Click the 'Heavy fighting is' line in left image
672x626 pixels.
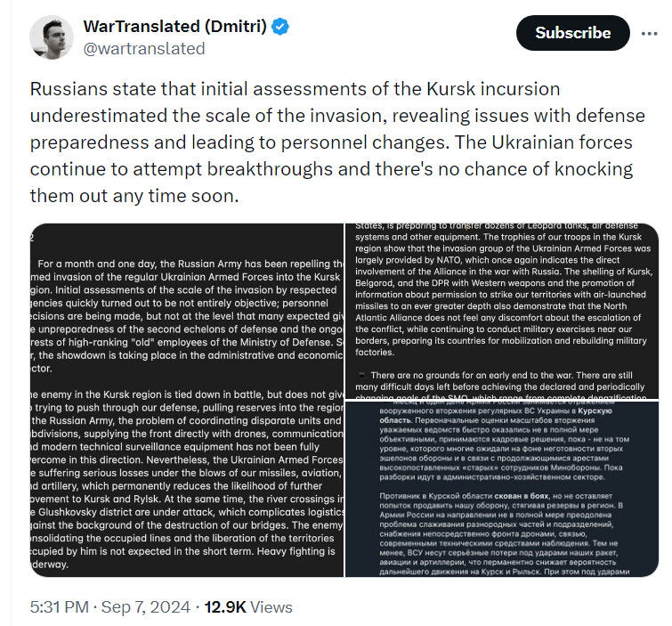(x=296, y=551)
